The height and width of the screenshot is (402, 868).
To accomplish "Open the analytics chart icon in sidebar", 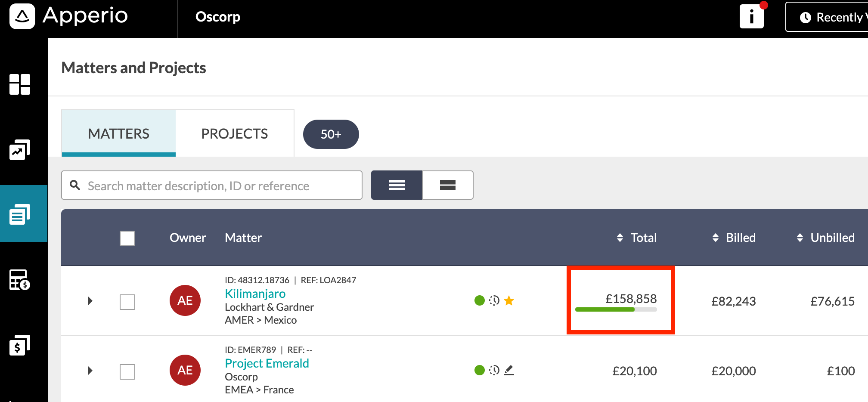I will point(20,150).
